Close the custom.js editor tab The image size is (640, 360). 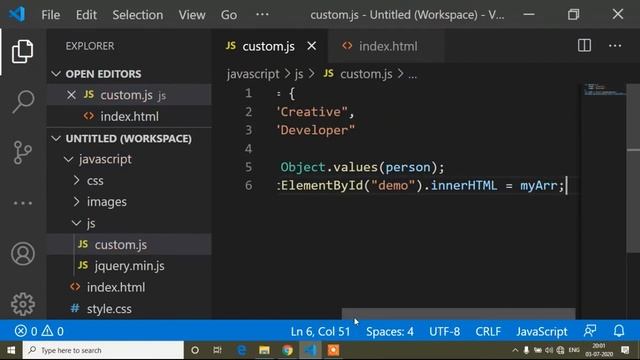(312, 46)
